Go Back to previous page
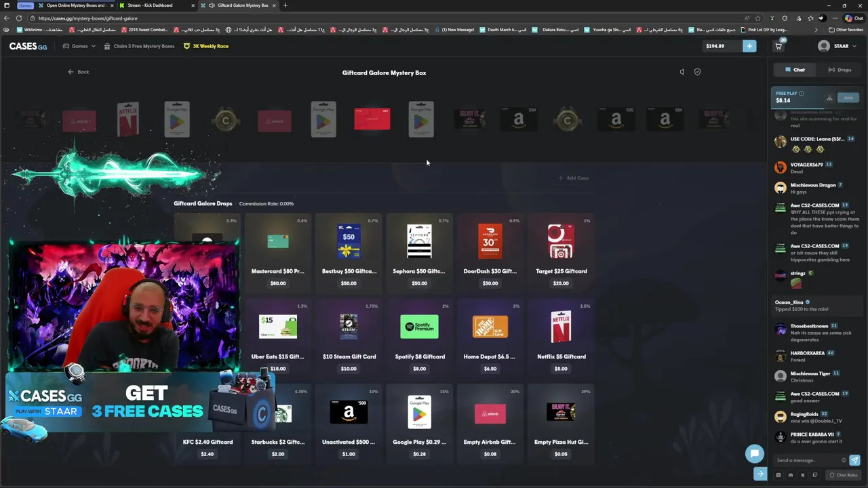The image size is (868, 488). coord(78,72)
